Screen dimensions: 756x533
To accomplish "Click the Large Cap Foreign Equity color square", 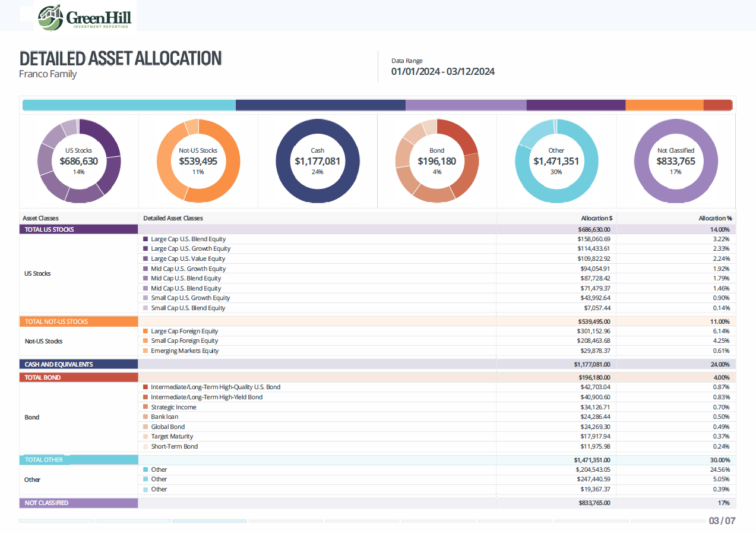I will pos(145,331).
